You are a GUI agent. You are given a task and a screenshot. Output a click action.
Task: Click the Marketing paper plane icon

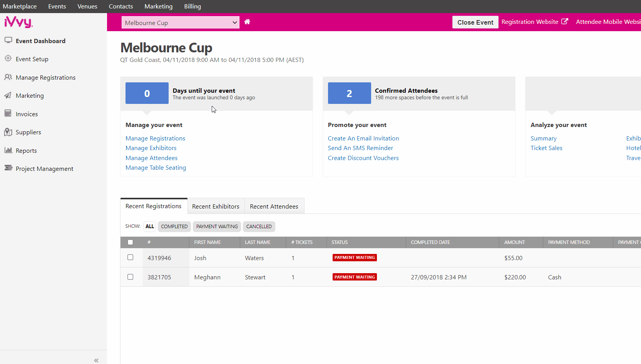8,95
